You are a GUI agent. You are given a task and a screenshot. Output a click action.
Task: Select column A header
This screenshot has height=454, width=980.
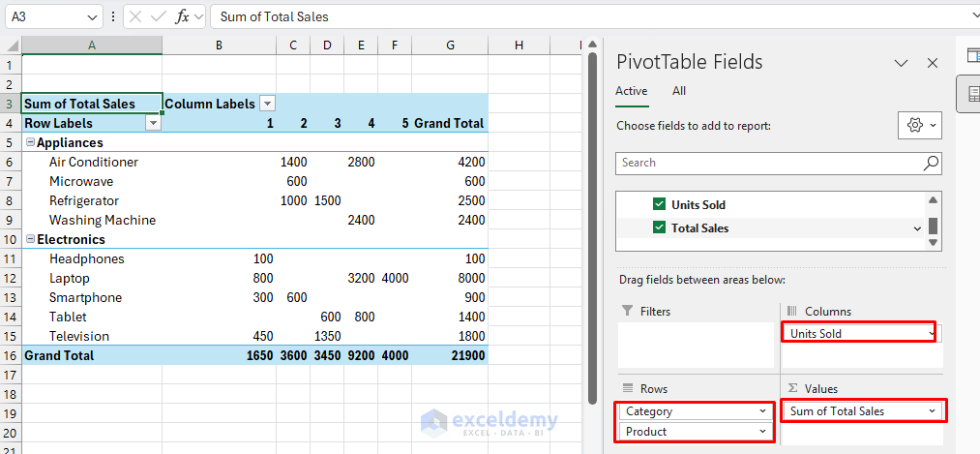click(92, 45)
